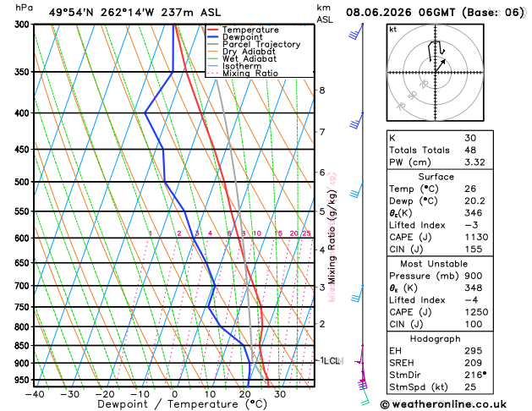This screenshot has width=532, height=411.
Task: Click the -40 temperature axis label
Action: [35, 394]
